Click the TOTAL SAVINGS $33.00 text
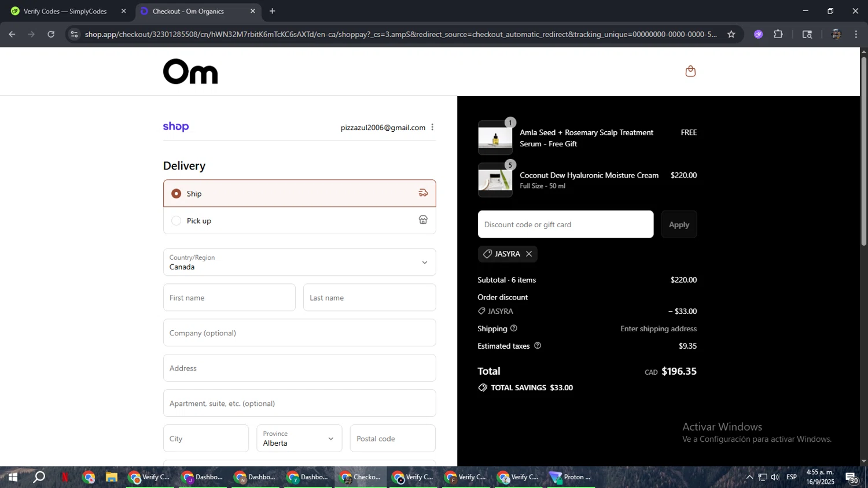 click(x=532, y=387)
